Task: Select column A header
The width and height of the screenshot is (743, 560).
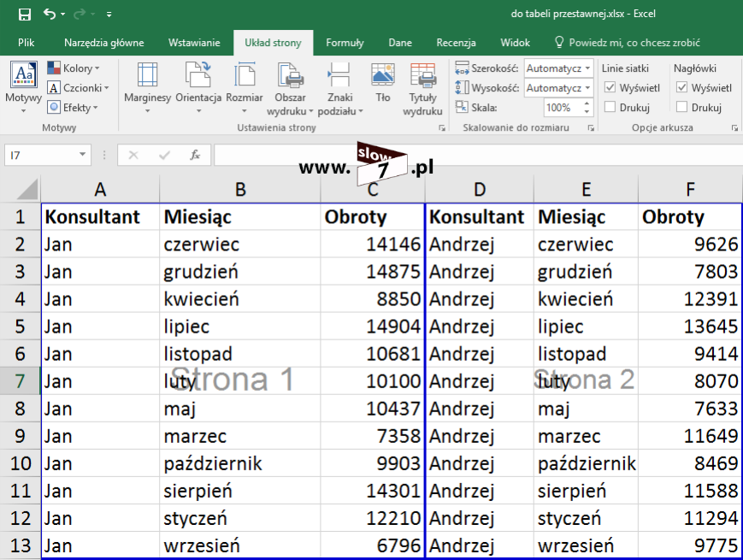Action: coord(100,190)
